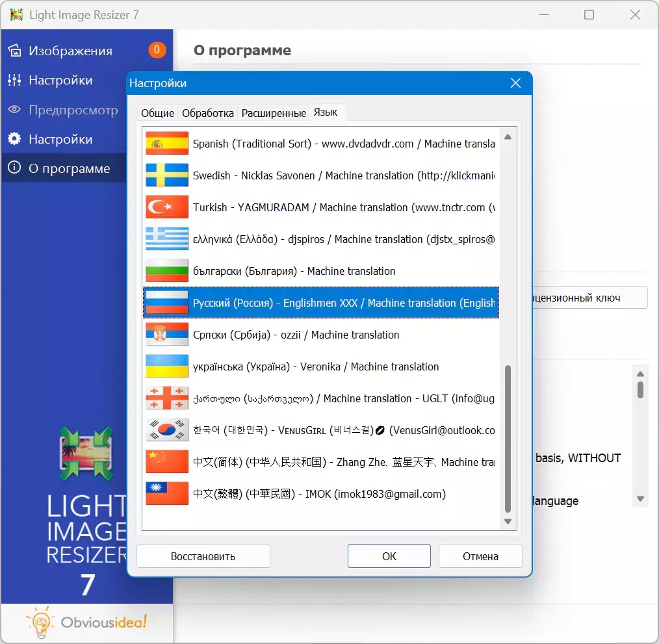Choose the Ukrainian language entry
Screen dimensions: 659x644
[316, 367]
